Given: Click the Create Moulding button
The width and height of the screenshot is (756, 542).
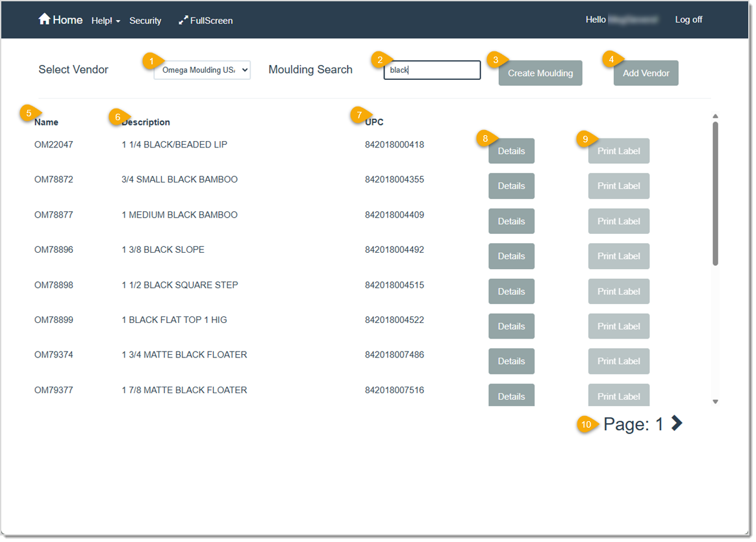Looking at the screenshot, I should point(540,73).
